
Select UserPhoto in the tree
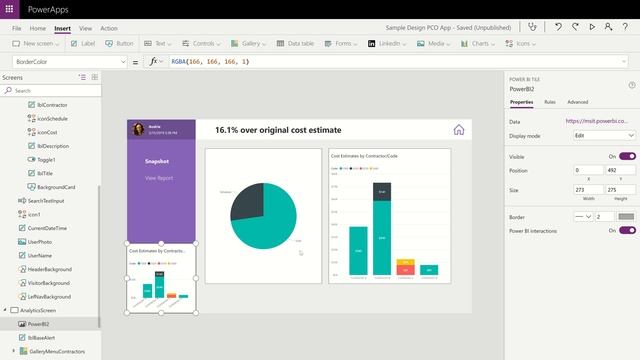point(40,242)
